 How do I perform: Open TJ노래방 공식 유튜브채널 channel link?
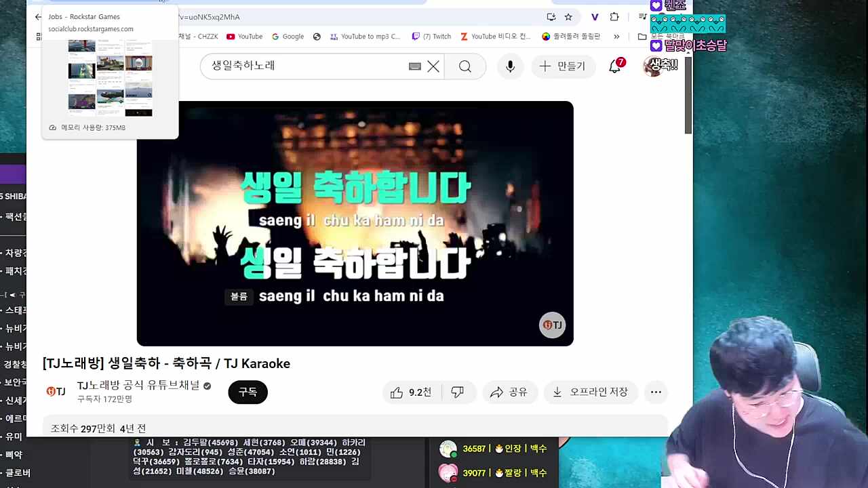pos(138,385)
